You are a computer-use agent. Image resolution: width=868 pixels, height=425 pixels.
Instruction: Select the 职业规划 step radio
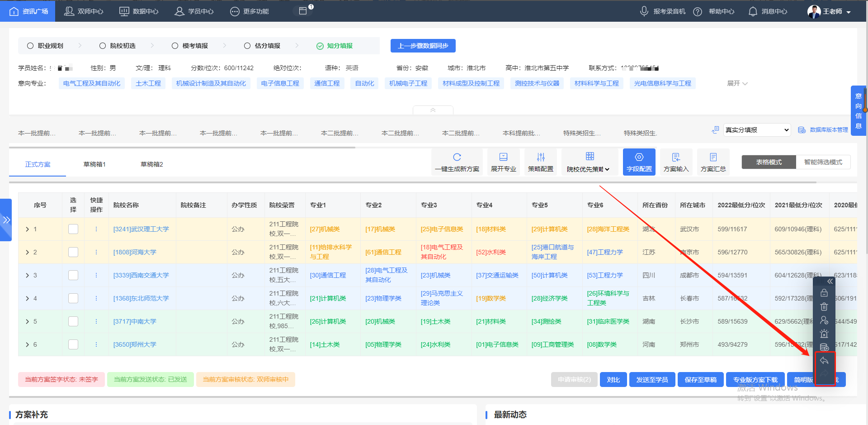[30, 45]
